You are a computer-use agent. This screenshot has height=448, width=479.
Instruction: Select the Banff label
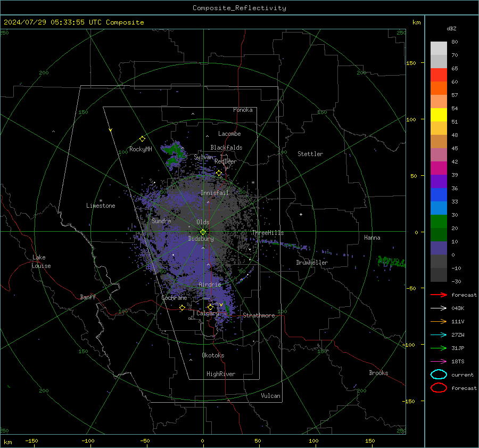[88, 297]
